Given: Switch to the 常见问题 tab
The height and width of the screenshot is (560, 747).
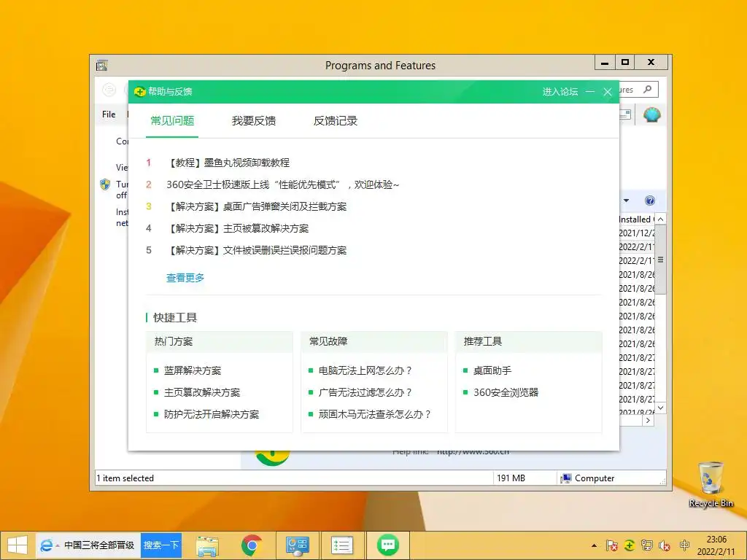Looking at the screenshot, I should point(172,121).
